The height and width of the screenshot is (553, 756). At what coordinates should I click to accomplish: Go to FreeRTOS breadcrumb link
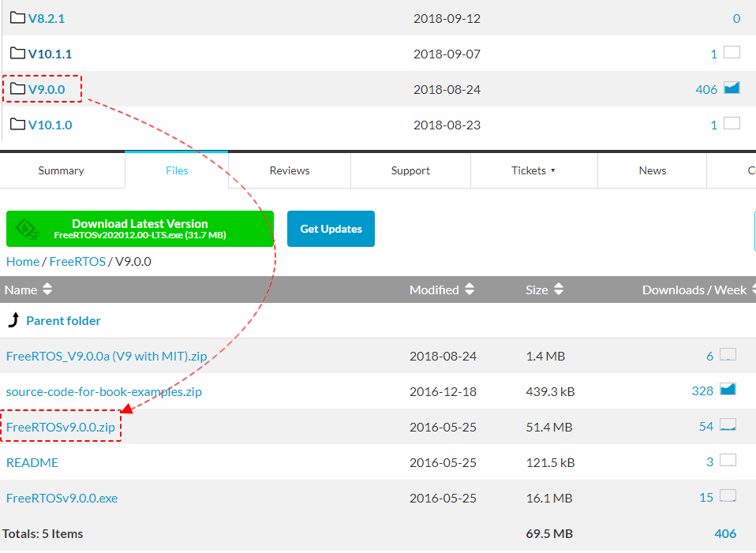(x=77, y=262)
